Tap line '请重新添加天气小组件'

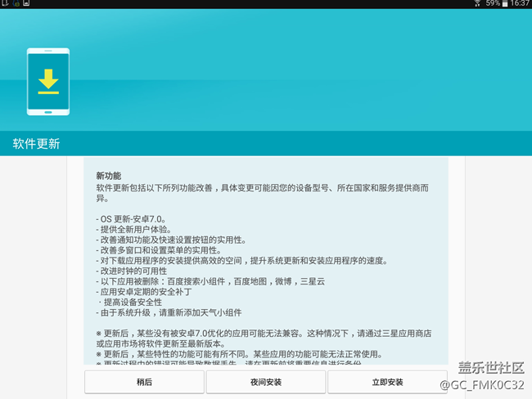[x=169, y=312]
